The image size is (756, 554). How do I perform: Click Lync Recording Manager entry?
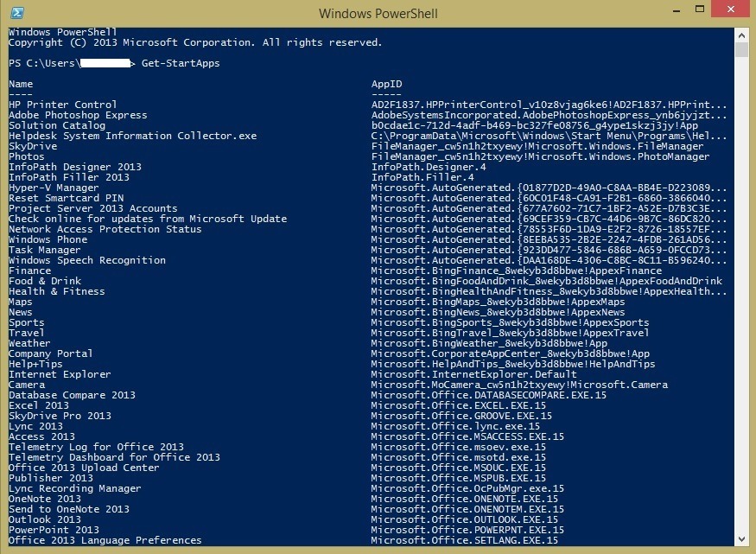(x=75, y=488)
